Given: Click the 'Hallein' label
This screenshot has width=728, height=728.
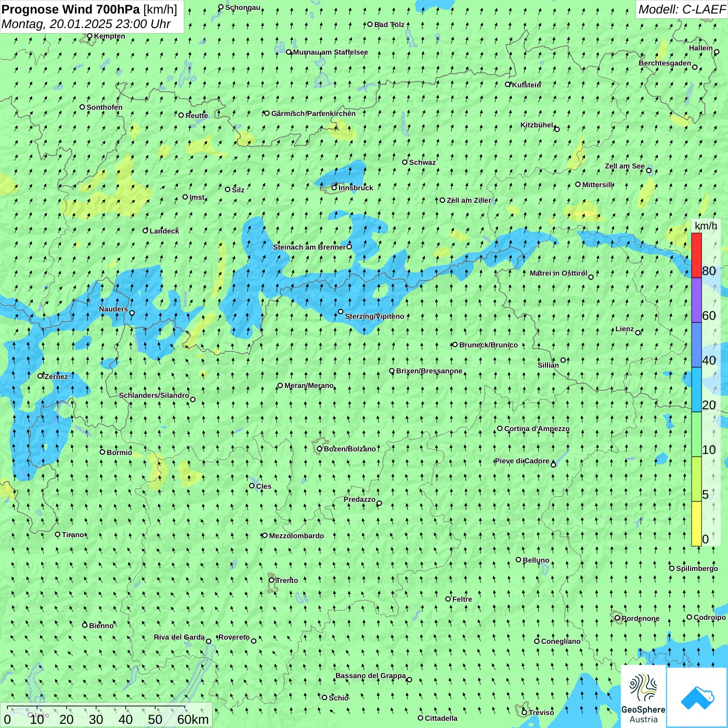Looking at the screenshot, I should point(701,48).
